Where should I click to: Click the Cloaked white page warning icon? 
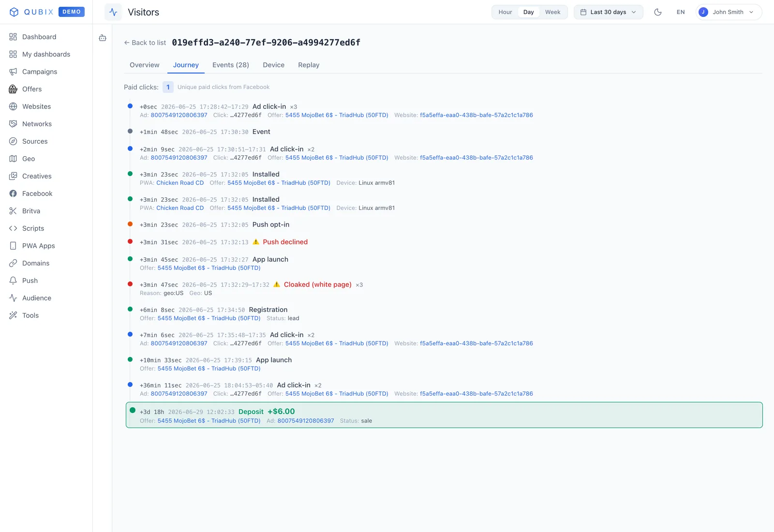(x=277, y=284)
